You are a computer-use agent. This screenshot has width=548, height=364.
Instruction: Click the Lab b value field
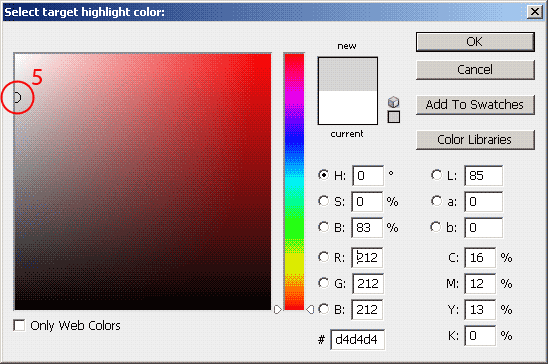click(x=483, y=228)
